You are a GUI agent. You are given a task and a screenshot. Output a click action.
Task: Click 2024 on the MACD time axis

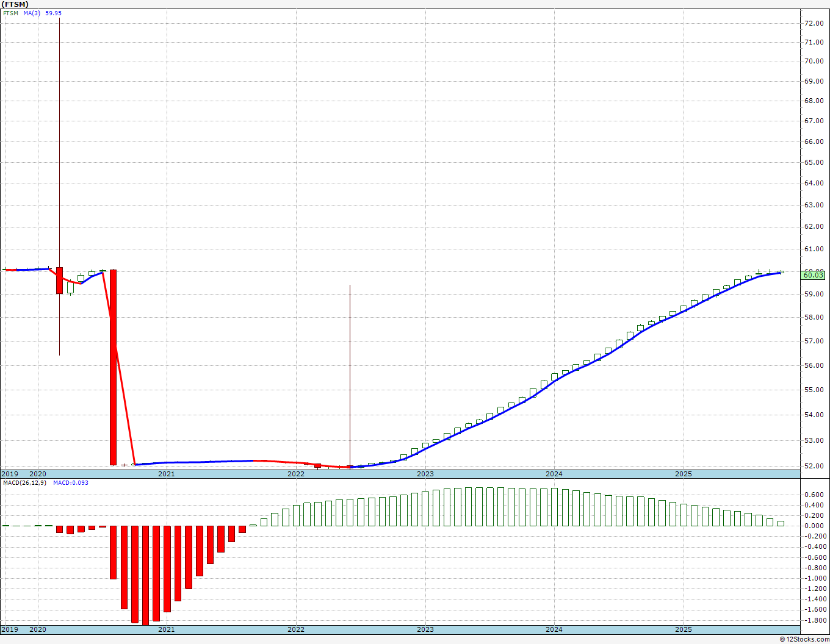click(x=554, y=629)
